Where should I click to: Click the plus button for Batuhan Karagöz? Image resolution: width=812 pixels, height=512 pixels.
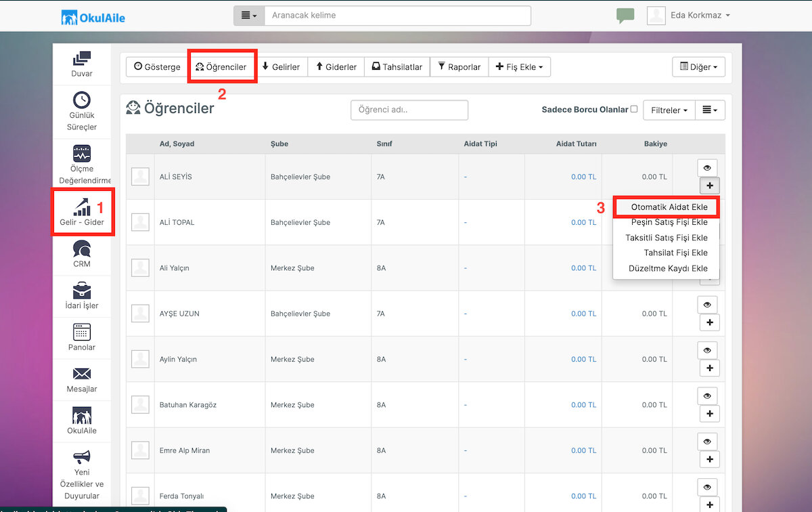click(709, 414)
